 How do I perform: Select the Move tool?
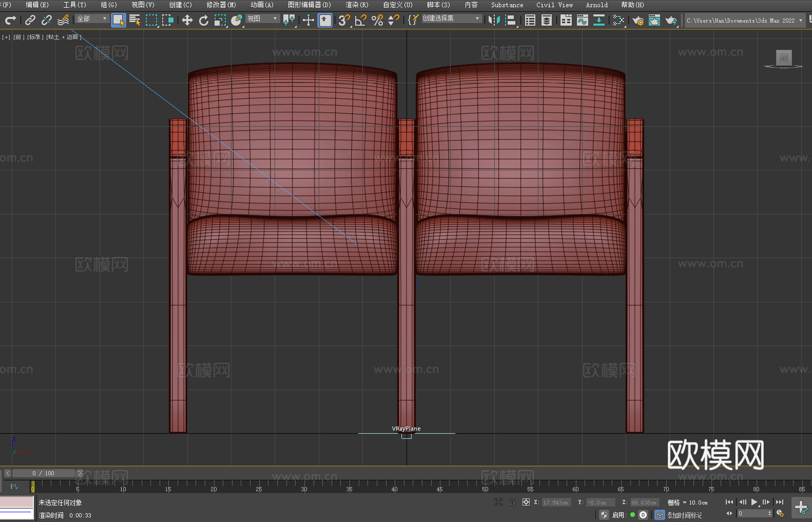pos(187,20)
